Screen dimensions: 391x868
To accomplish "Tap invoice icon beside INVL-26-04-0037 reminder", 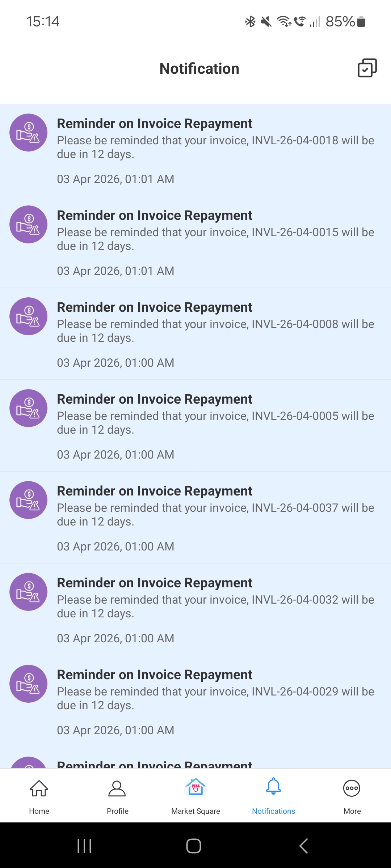I will point(28,500).
